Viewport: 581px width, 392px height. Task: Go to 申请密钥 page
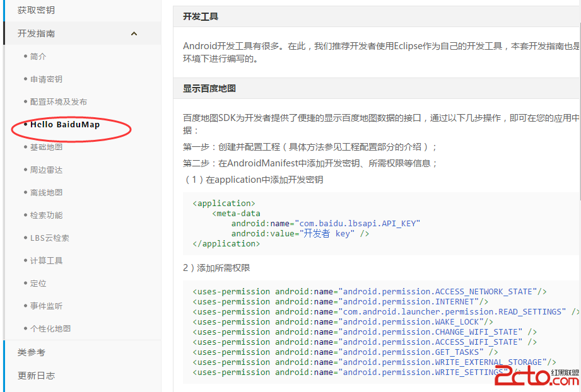(x=46, y=79)
